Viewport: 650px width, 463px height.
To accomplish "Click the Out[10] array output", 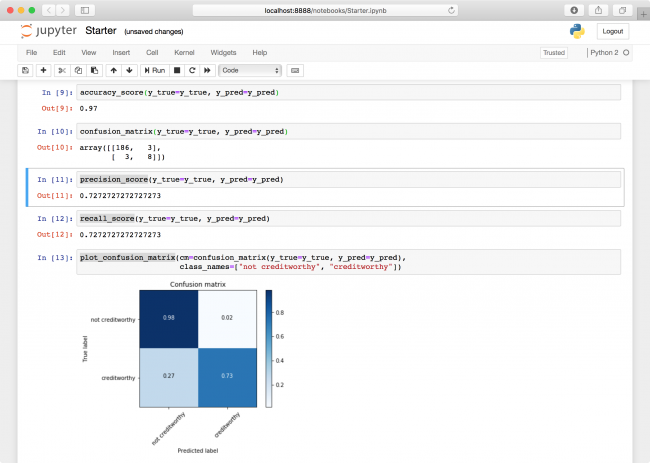I will (122, 152).
